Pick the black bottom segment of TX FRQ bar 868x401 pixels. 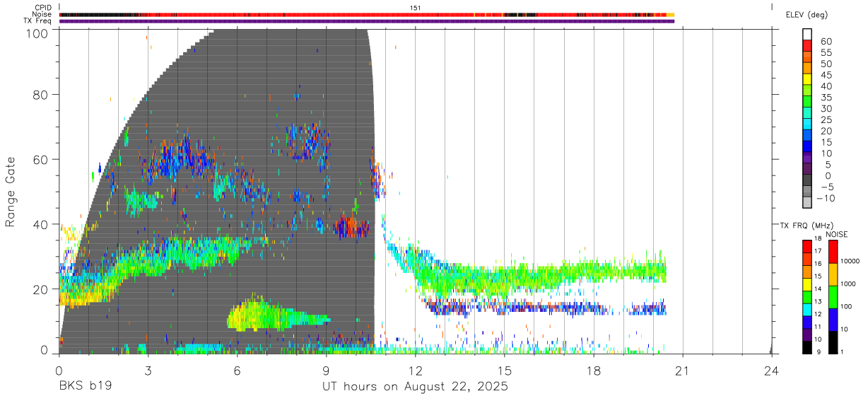[807, 348]
